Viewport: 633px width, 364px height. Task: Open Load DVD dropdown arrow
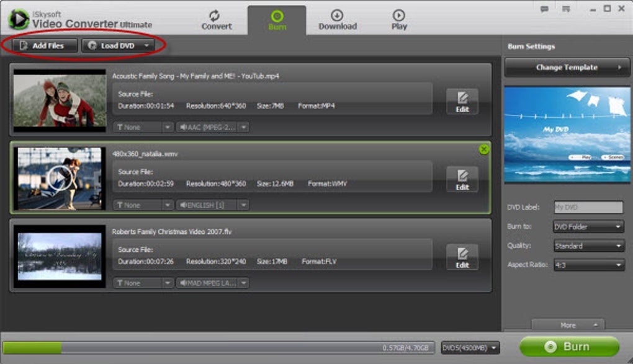coord(146,46)
